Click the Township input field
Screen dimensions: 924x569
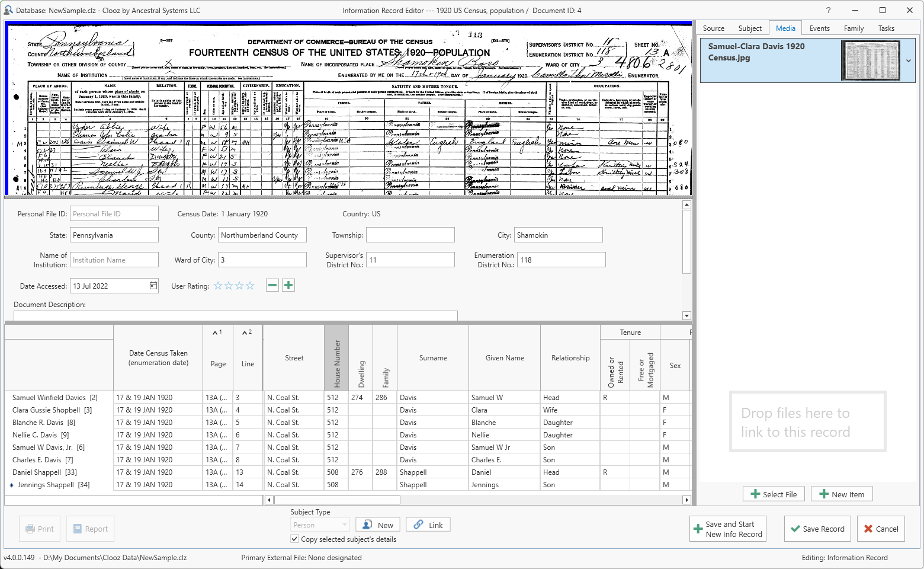pos(410,235)
